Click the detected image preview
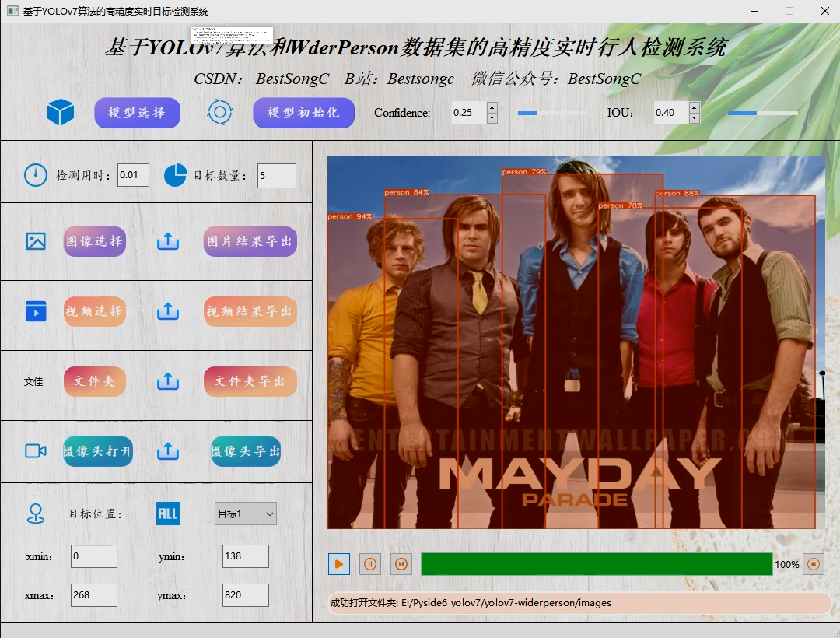The height and width of the screenshot is (638, 840). (x=576, y=342)
